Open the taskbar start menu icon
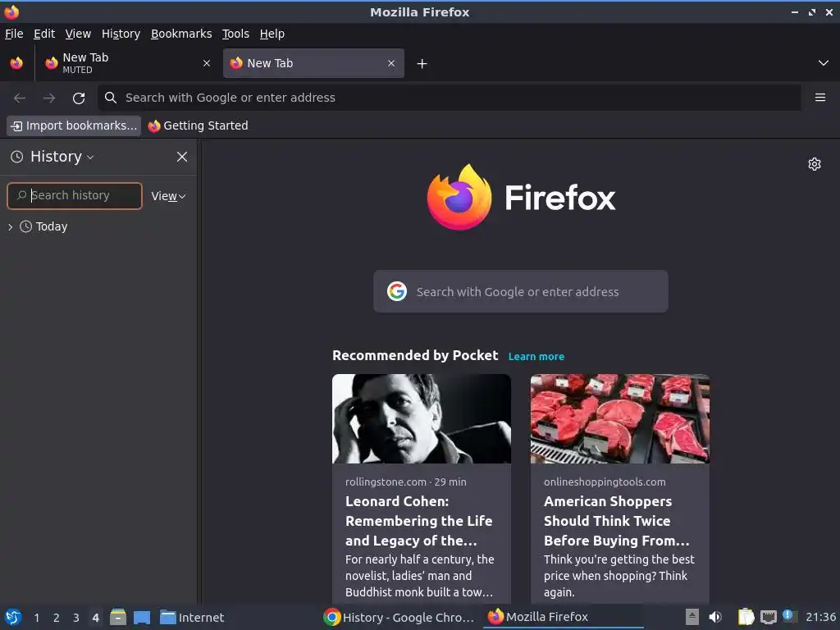 (13, 617)
